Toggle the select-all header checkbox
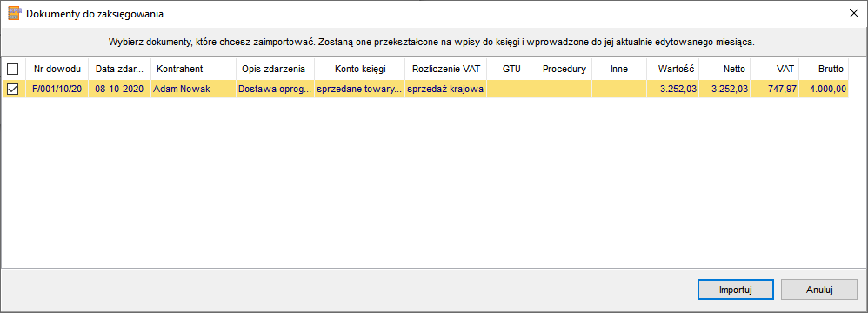The height and width of the screenshot is (313, 868). point(12,70)
